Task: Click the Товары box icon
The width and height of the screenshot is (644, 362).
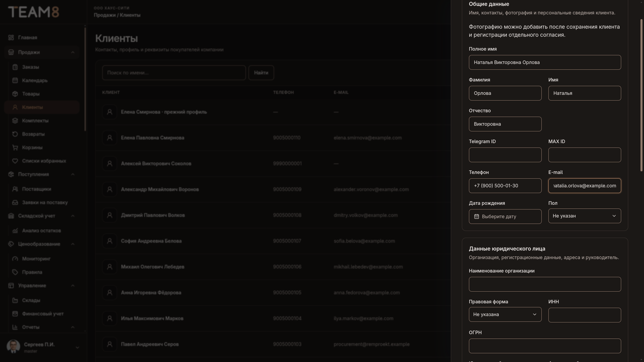Action: click(x=15, y=94)
